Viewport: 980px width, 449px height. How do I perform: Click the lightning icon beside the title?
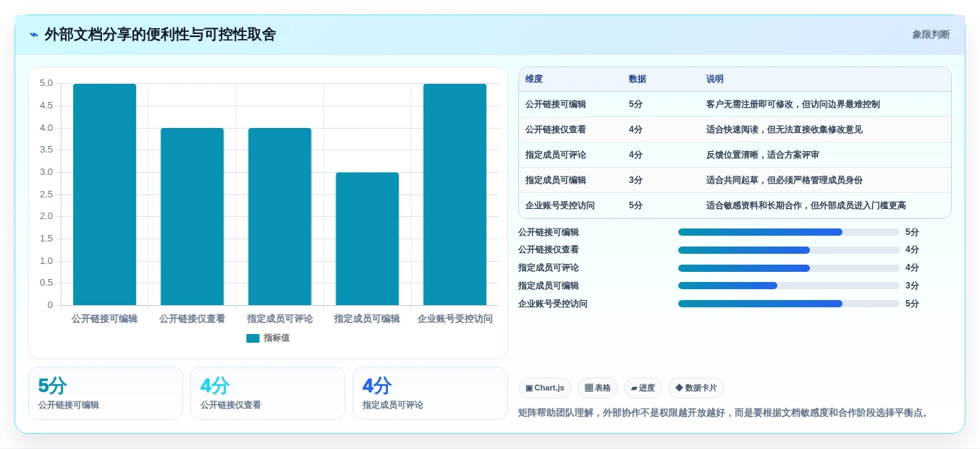coord(34,35)
